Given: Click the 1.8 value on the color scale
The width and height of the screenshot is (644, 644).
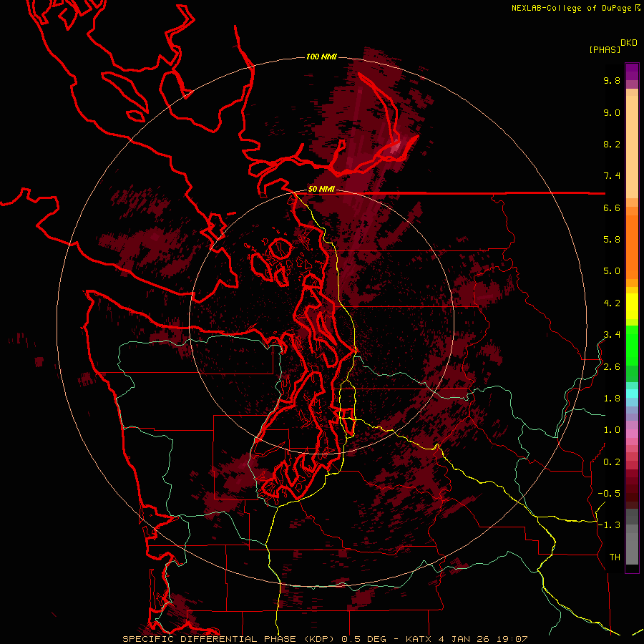Looking at the screenshot, I should coord(612,399).
